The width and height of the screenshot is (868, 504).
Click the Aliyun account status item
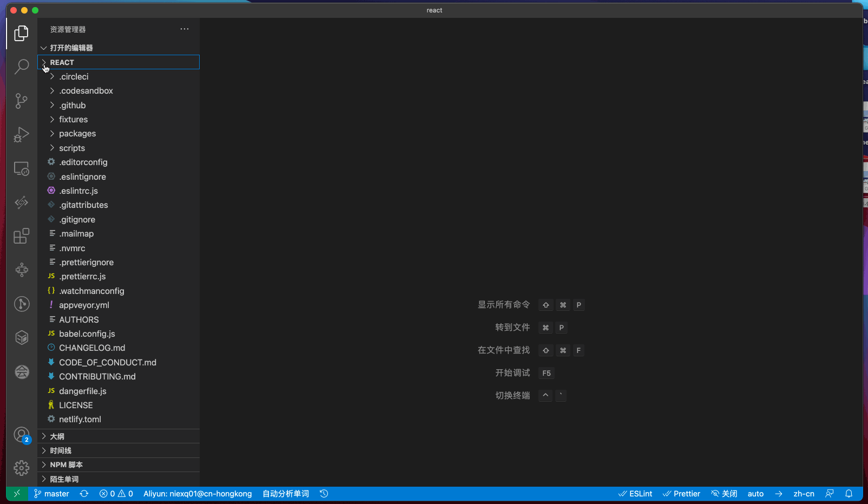(x=198, y=494)
